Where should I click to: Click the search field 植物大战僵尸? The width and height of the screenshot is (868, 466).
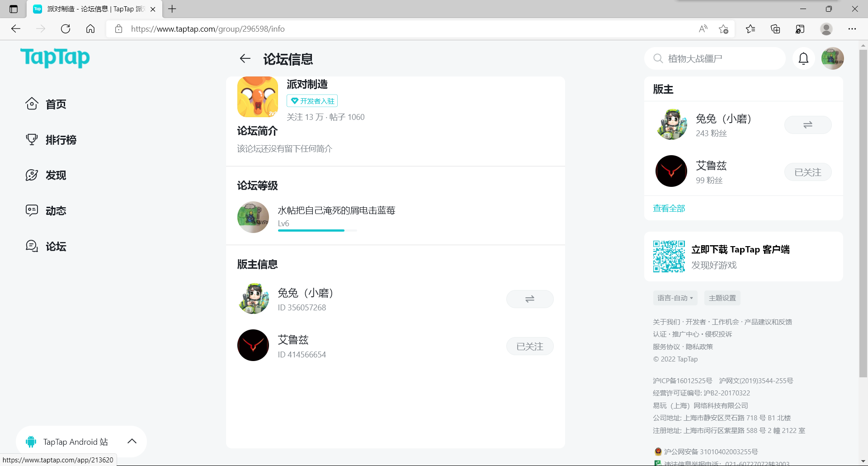[715, 58]
